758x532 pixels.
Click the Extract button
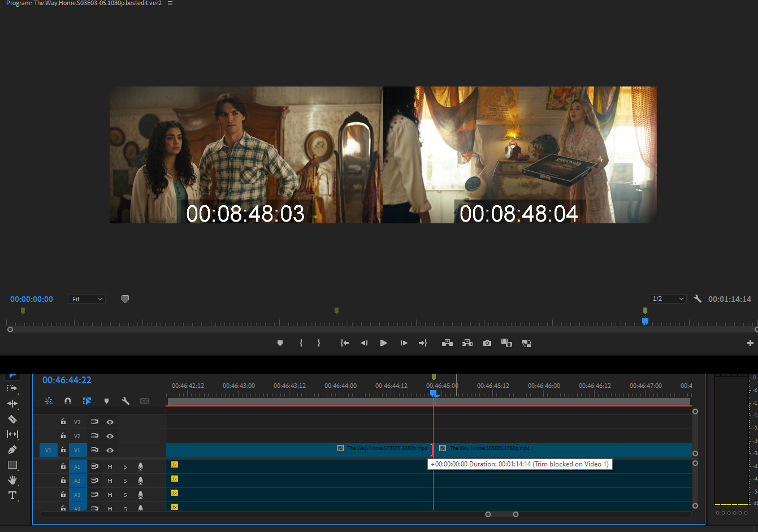pos(467,343)
